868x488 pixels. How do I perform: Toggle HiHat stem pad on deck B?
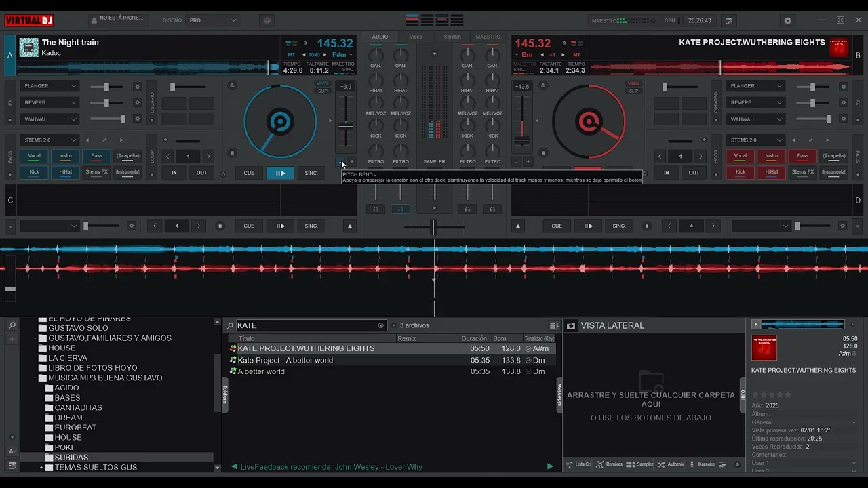(x=772, y=172)
